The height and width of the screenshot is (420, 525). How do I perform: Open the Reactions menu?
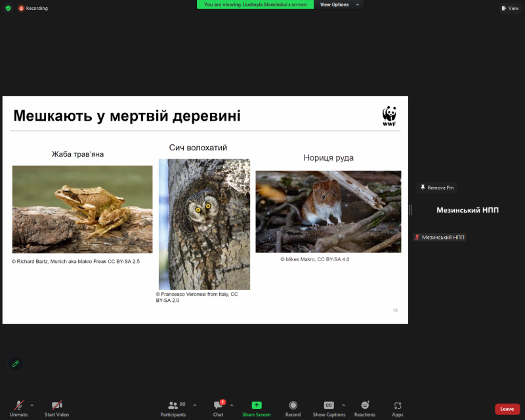point(365,406)
